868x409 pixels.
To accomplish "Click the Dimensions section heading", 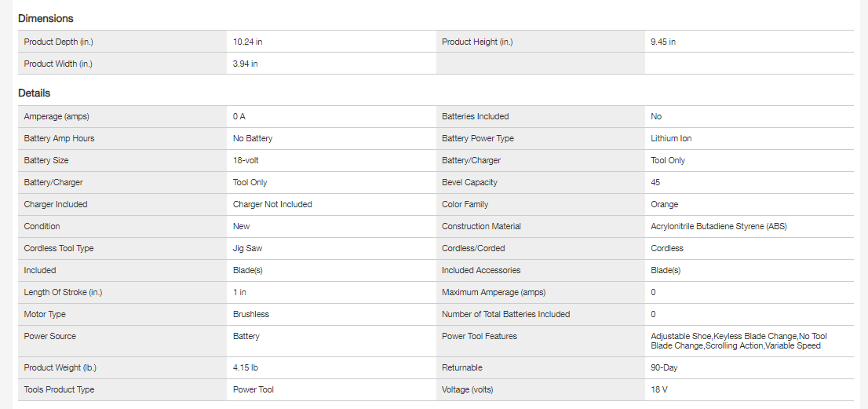I will (x=46, y=18).
